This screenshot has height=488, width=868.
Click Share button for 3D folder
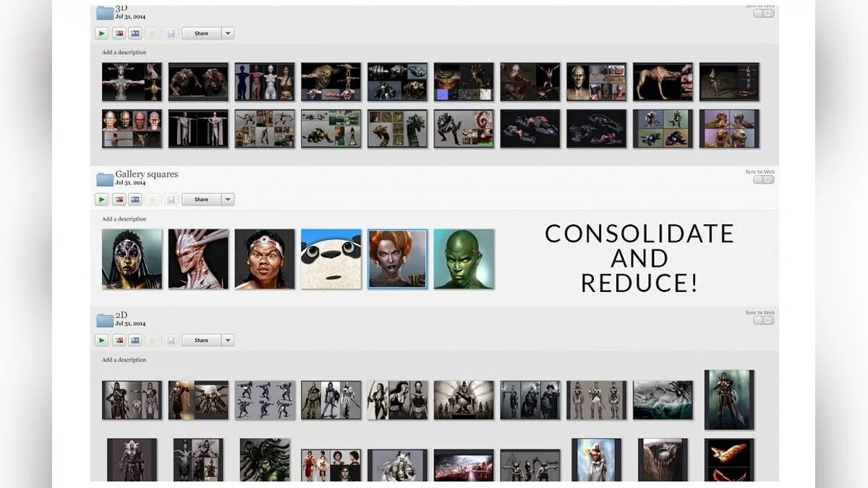pyautogui.click(x=201, y=33)
